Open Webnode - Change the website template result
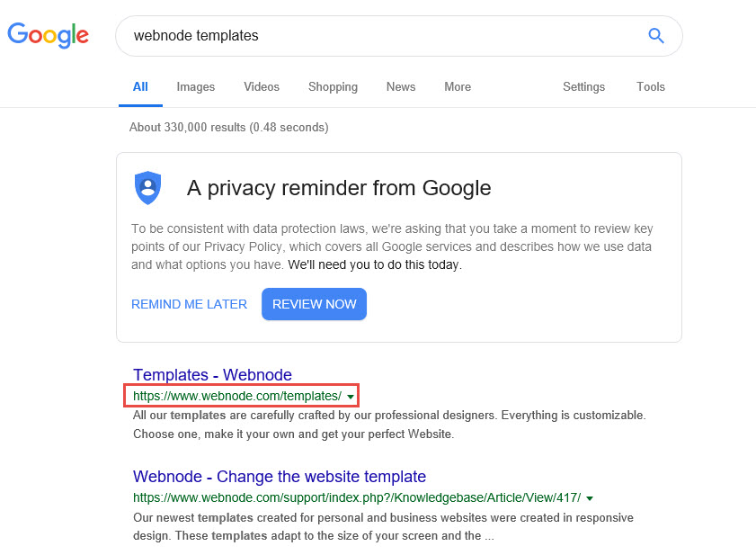Image resolution: width=756 pixels, height=555 pixels. [x=279, y=477]
